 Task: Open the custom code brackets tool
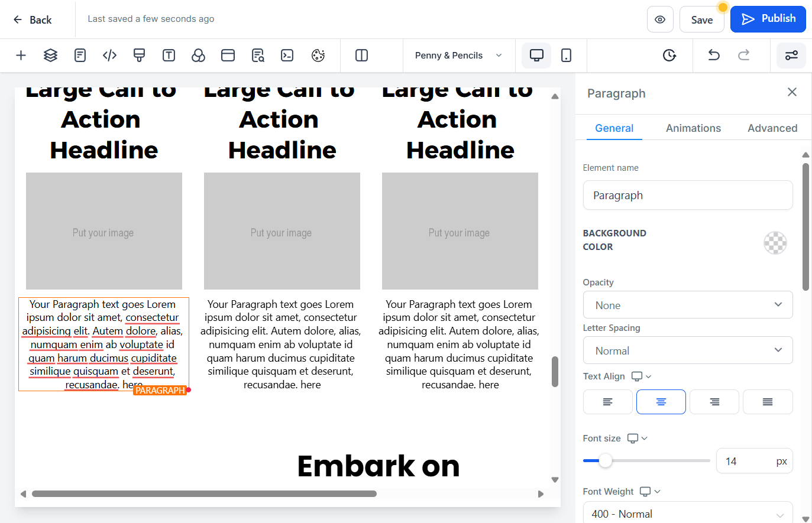click(x=109, y=56)
